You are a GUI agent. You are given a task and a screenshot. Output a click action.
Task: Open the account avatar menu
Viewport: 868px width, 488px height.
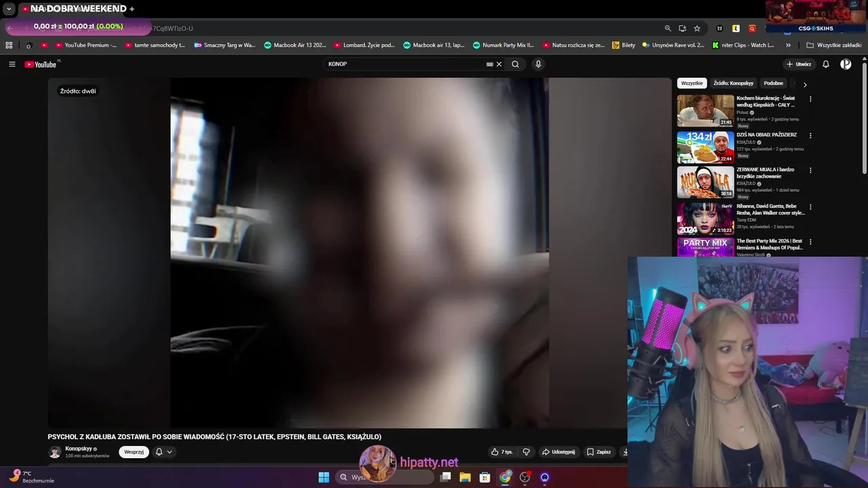point(846,64)
